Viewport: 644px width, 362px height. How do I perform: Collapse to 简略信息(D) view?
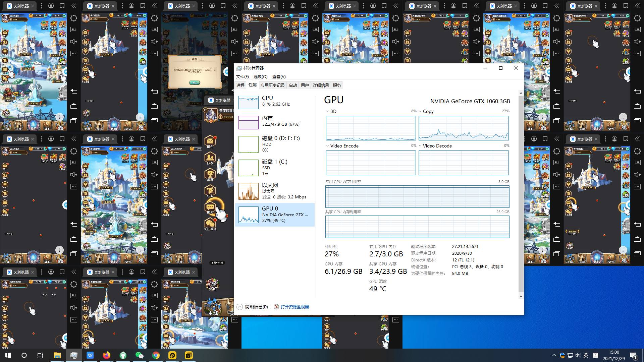(253, 307)
